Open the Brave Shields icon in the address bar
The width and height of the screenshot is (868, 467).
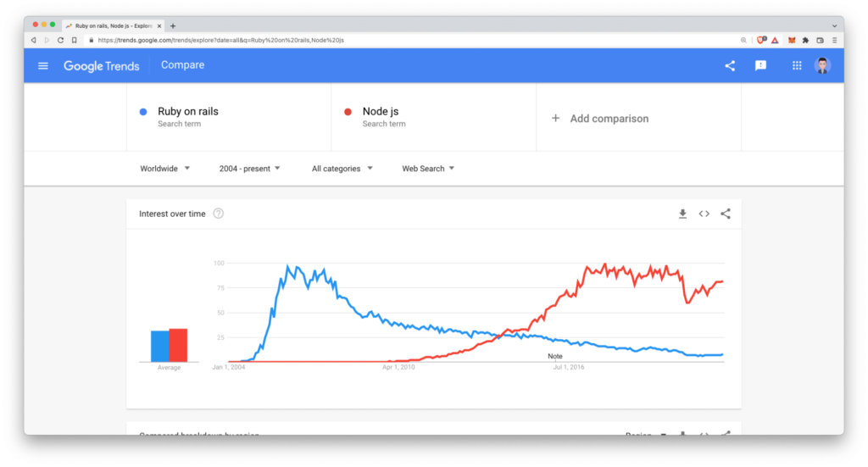[x=761, y=40]
